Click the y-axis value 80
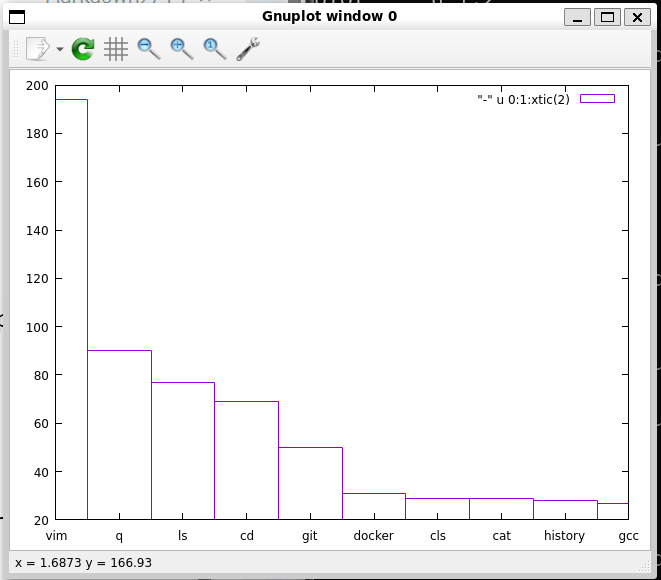 coord(41,376)
